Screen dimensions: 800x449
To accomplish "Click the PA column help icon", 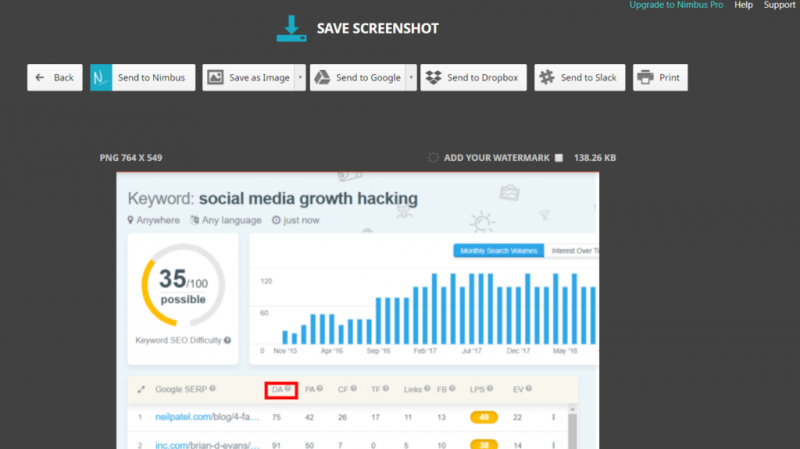I will coord(320,389).
